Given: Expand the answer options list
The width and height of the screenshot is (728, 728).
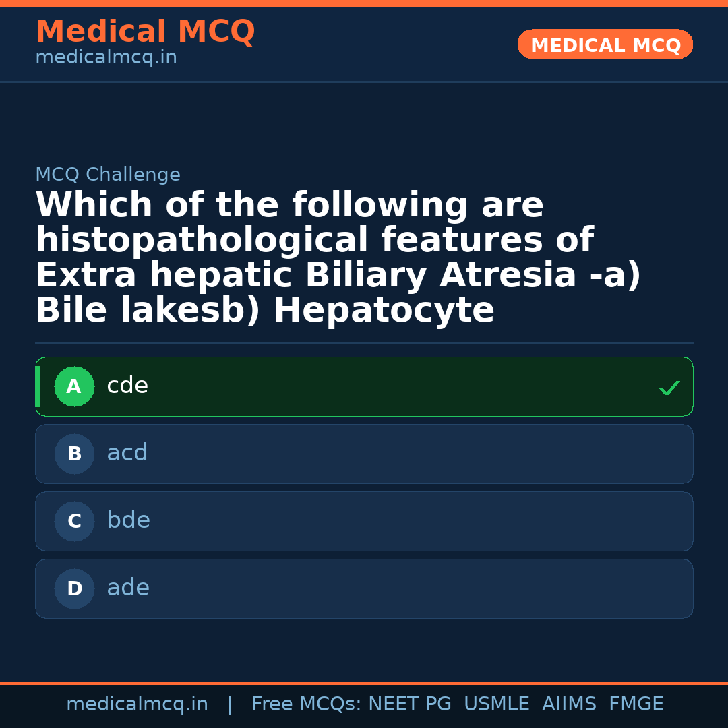Looking at the screenshot, I should (364, 485).
